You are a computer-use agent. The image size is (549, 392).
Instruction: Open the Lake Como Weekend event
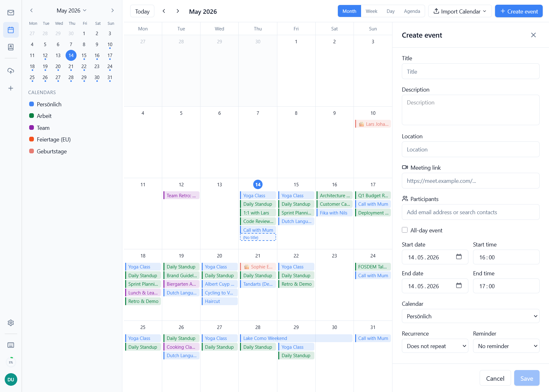pos(296,338)
